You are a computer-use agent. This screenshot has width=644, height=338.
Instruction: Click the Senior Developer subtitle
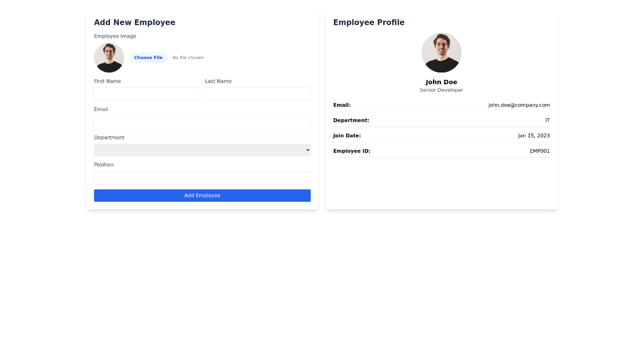pyautogui.click(x=441, y=90)
